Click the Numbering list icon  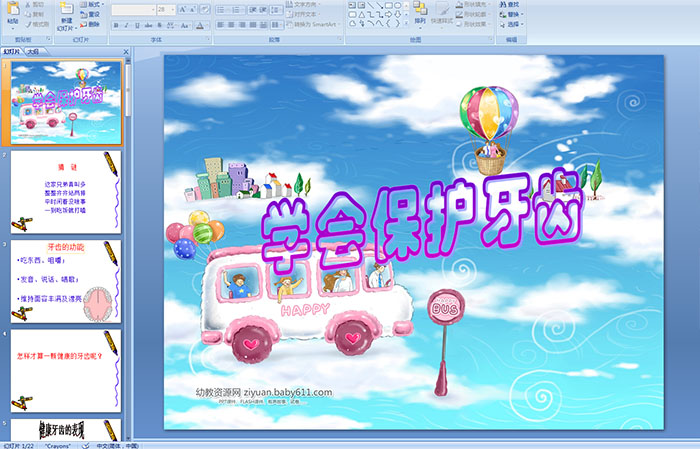(x=237, y=10)
